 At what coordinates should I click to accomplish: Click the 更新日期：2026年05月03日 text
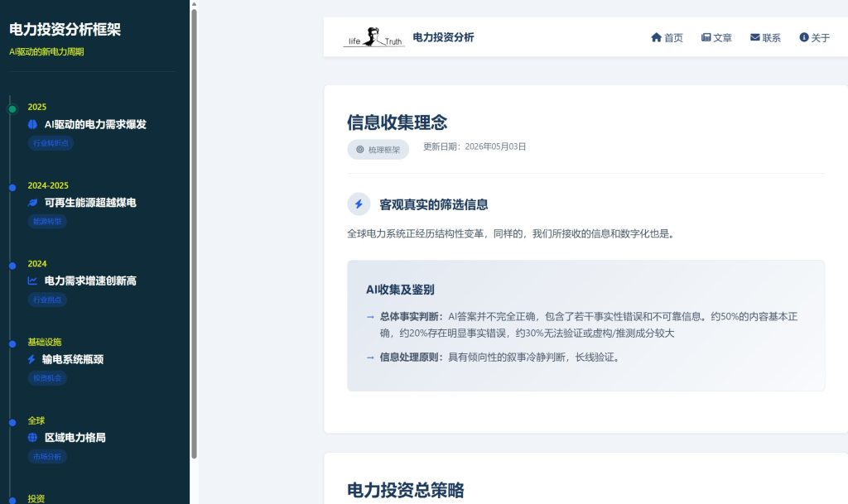pos(475,146)
